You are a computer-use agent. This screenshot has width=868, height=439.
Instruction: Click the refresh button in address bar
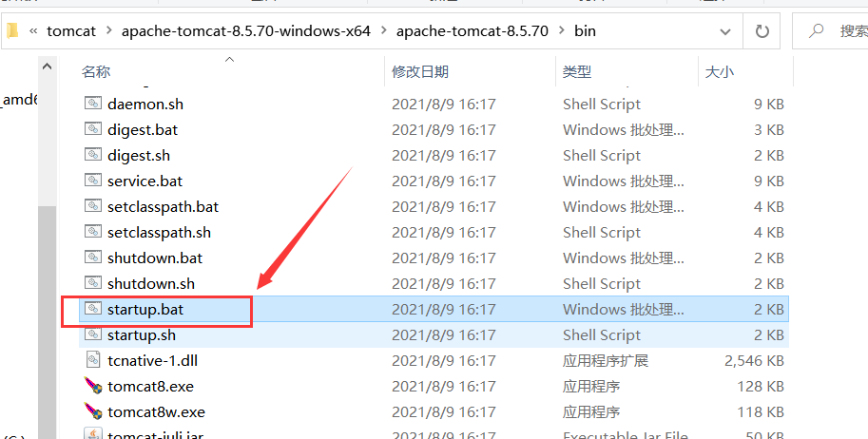762,31
